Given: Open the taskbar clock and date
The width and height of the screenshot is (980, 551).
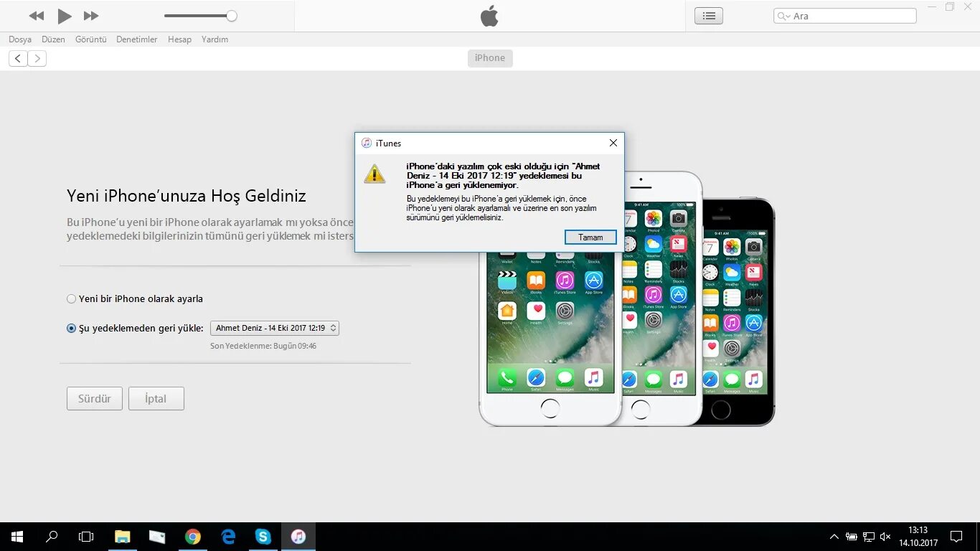Looking at the screenshot, I should tap(918, 537).
